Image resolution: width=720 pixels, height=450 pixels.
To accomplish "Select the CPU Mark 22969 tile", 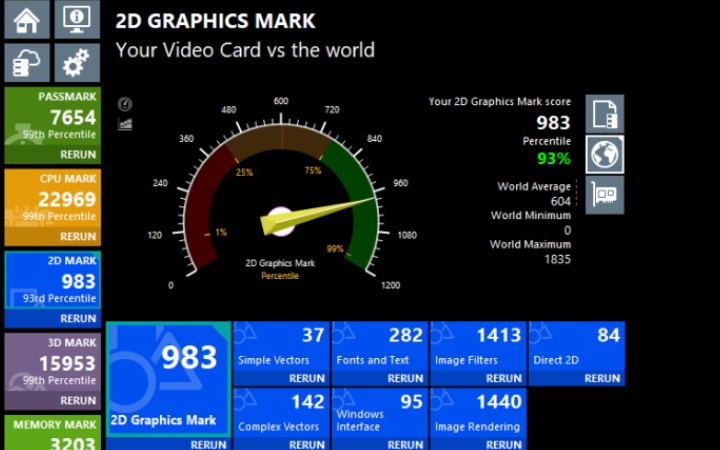I will click(x=53, y=199).
